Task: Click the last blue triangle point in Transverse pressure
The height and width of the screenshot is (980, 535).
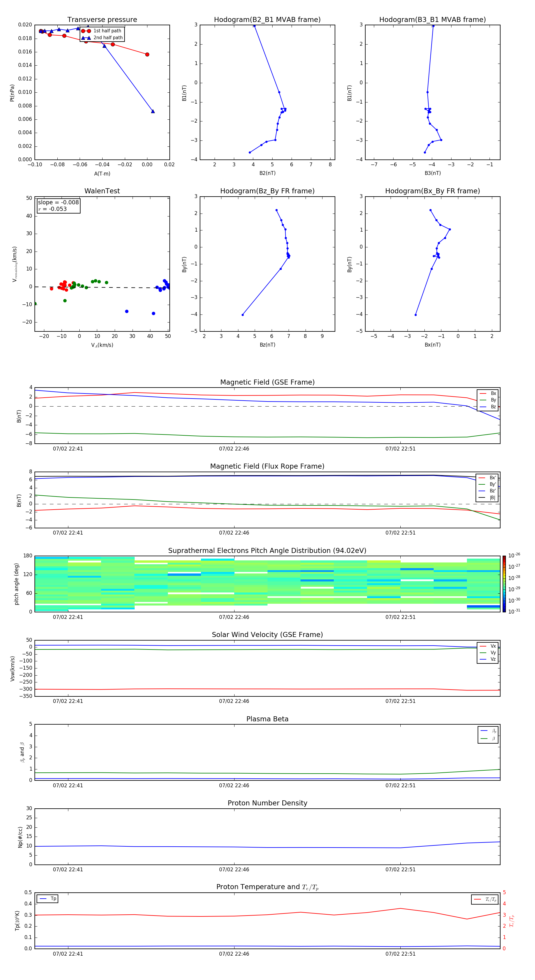Action: pos(153,111)
